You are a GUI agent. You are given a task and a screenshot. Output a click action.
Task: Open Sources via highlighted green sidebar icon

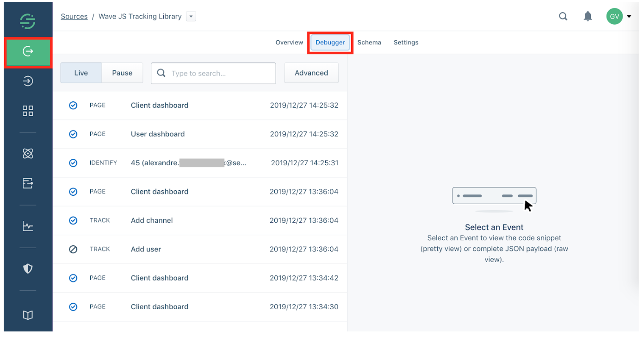point(28,51)
